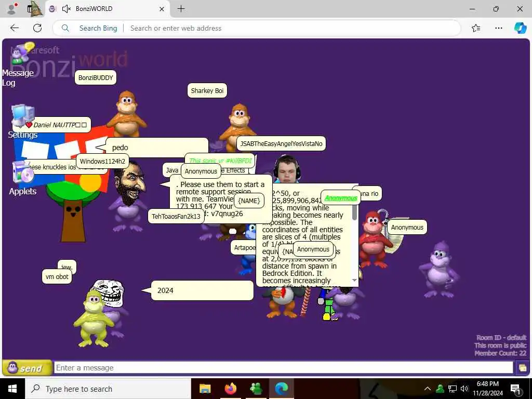Viewport: 532px width, 399px height.
Task: Open a new tab with plus
Action: coord(181,9)
